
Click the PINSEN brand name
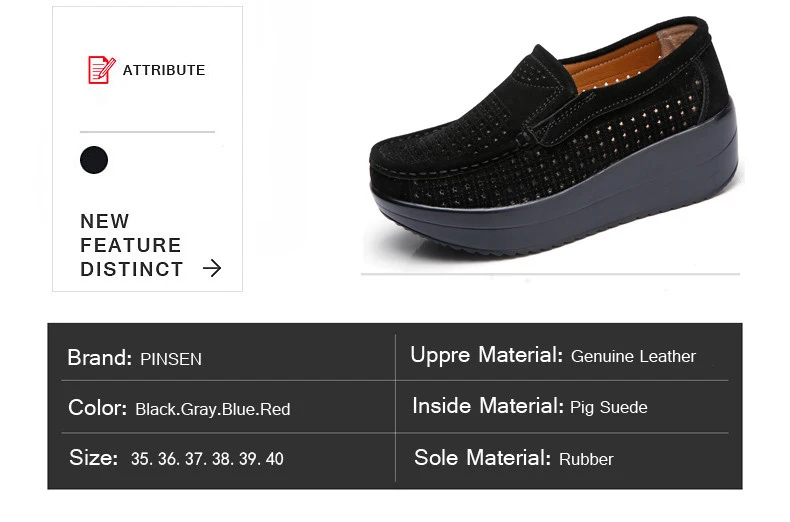point(171,359)
